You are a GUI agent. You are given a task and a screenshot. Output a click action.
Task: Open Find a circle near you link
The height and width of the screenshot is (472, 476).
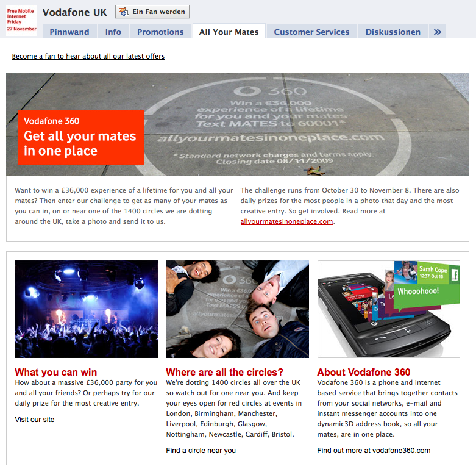(x=201, y=451)
